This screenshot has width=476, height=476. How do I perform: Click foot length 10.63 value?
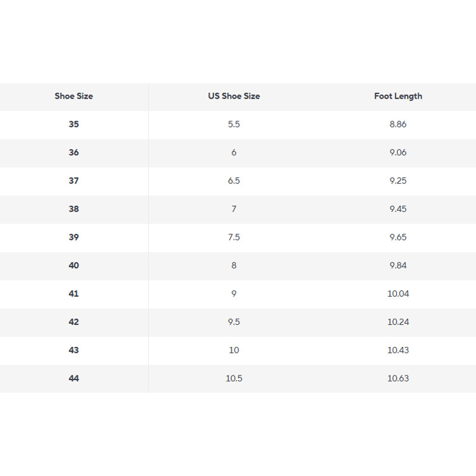(x=398, y=378)
